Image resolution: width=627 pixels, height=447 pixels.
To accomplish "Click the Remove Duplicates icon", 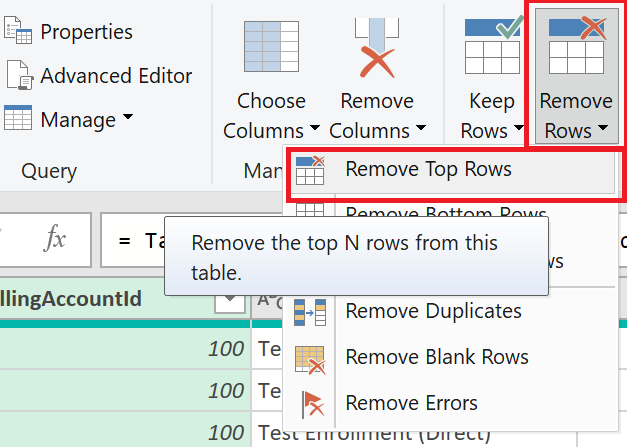I will [310, 312].
